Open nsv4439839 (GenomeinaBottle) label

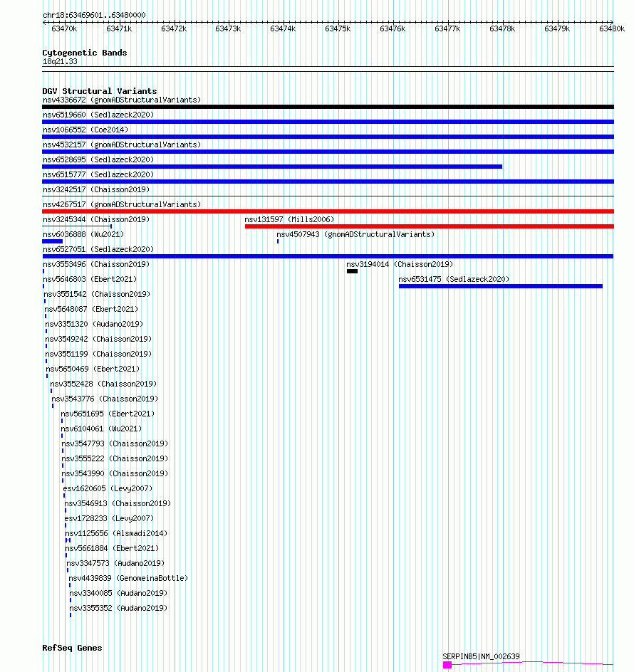(x=128, y=578)
